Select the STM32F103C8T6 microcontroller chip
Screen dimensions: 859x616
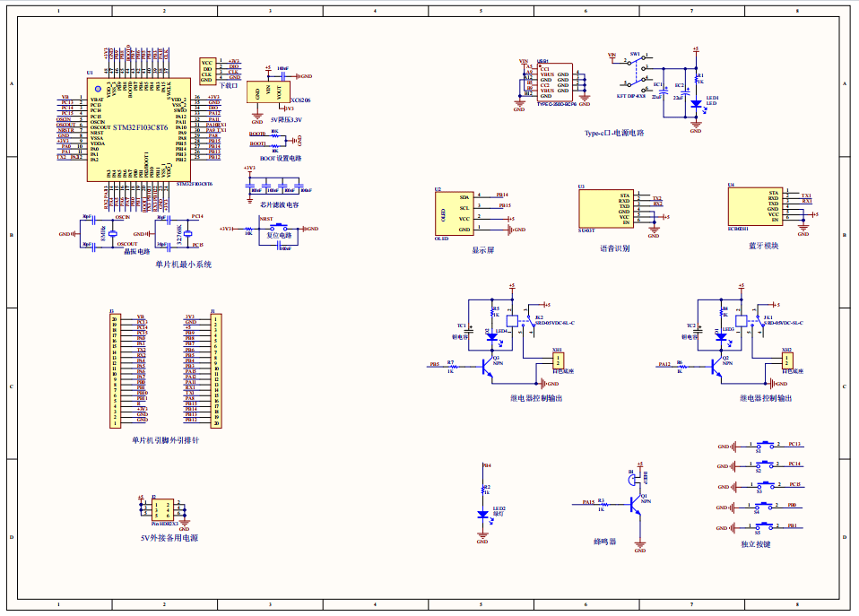pos(135,130)
